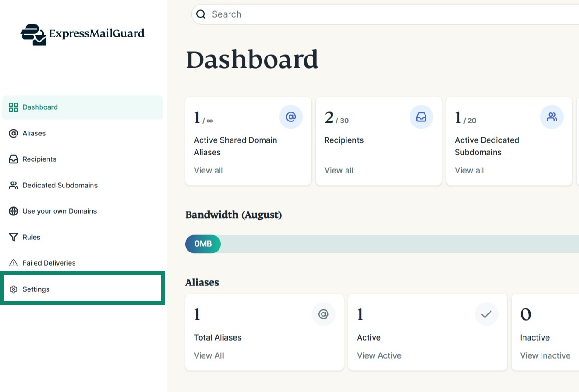Click inbox icon on Recipients card
The image size is (579, 392).
point(421,117)
